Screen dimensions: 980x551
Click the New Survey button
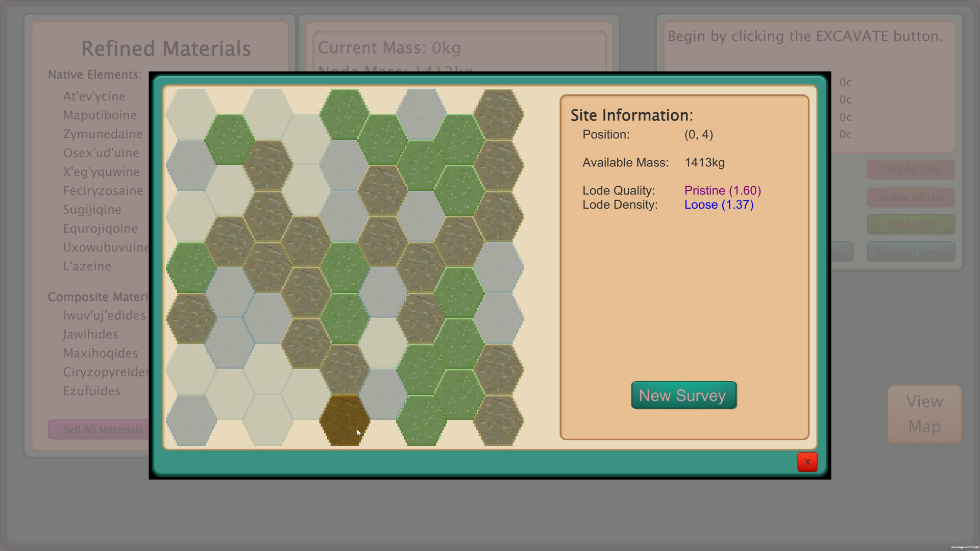coord(684,395)
